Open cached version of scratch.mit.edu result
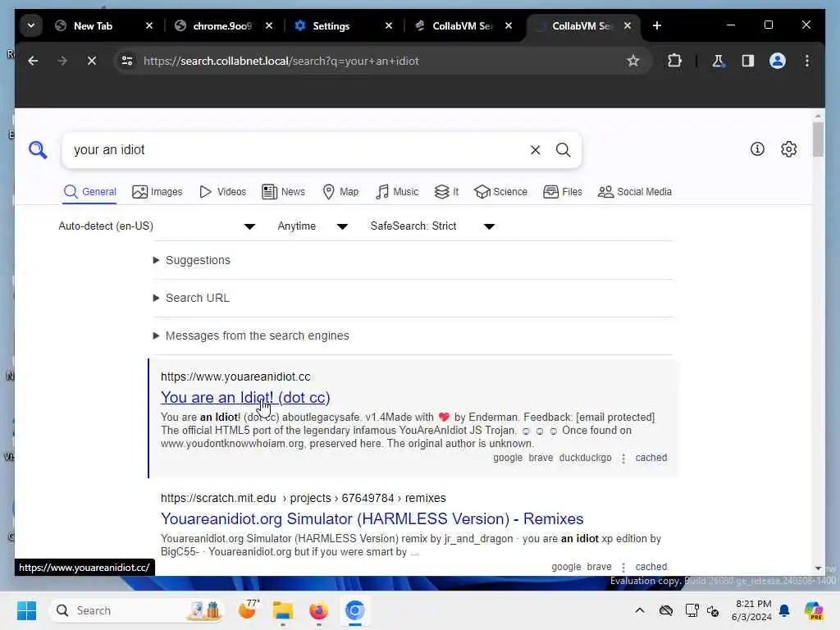The image size is (840, 630). click(x=651, y=567)
